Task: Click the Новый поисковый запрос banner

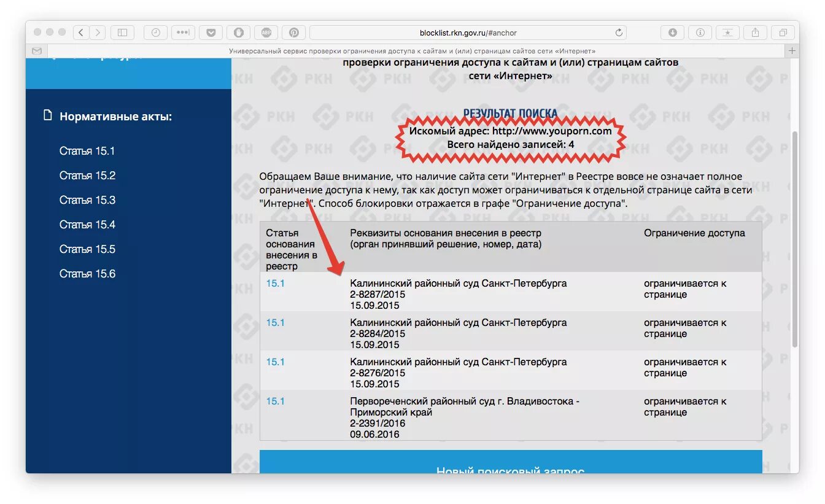Action: point(511,462)
